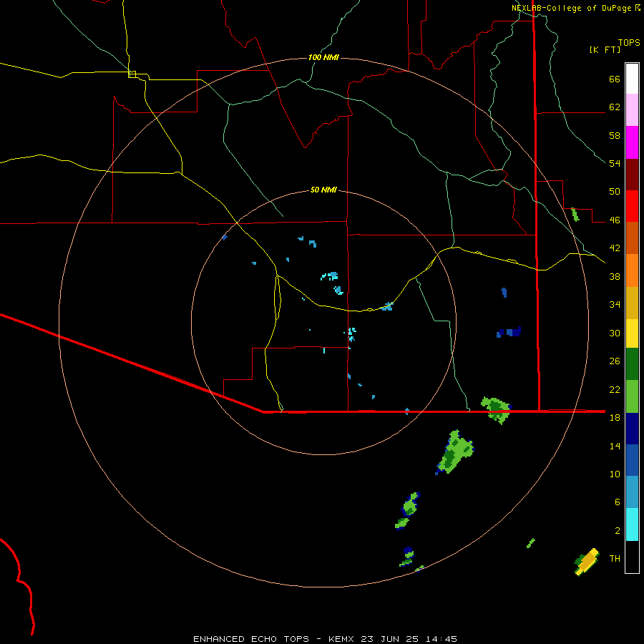Click the white swatch in the tops legend

click(x=632, y=79)
